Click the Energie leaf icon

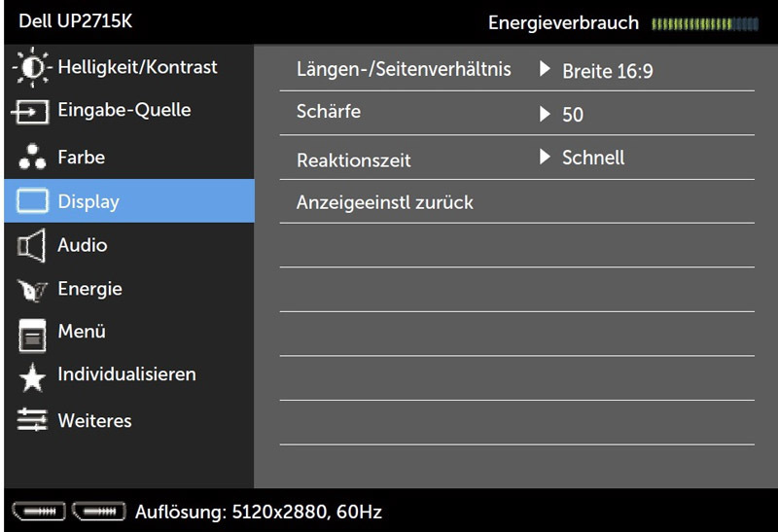32,290
